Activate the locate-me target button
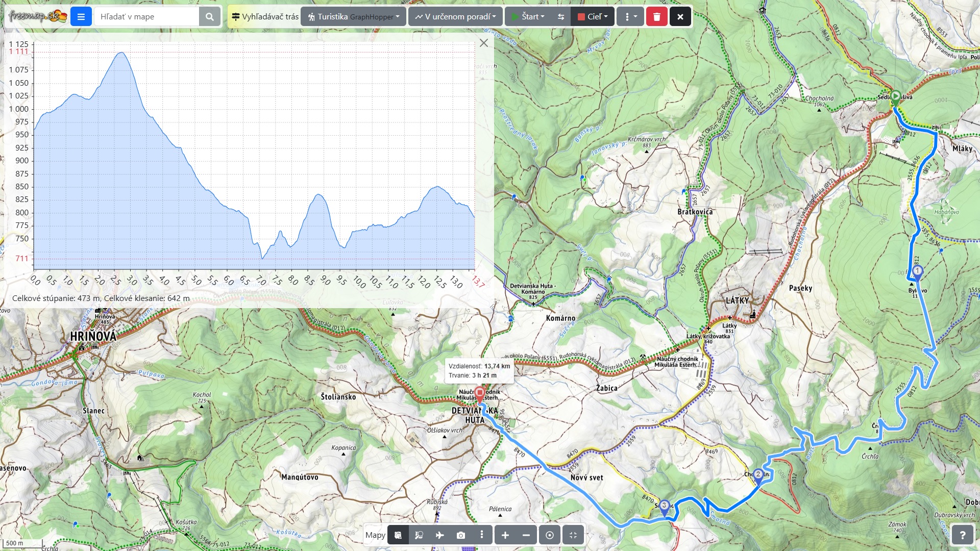Viewport: 980px width, 551px height. click(549, 535)
